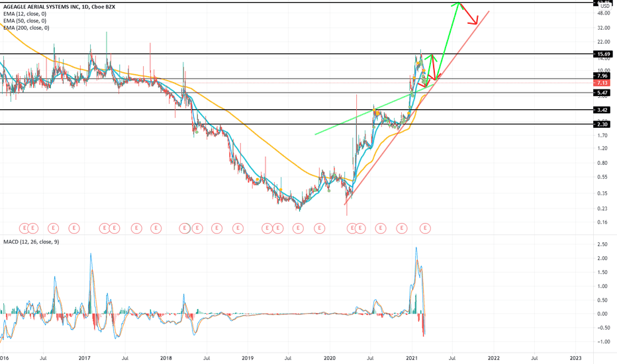Click the 7.96 price level label

coord(603,76)
